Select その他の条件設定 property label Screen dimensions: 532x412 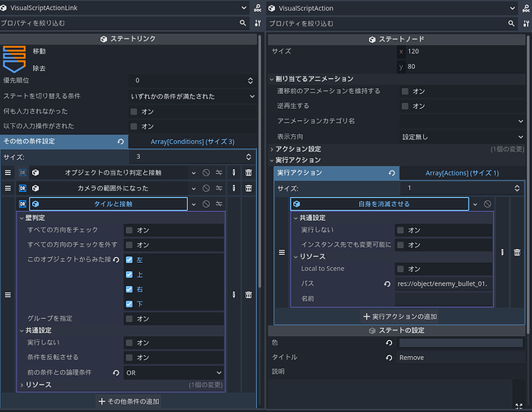click(x=29, y=141)
